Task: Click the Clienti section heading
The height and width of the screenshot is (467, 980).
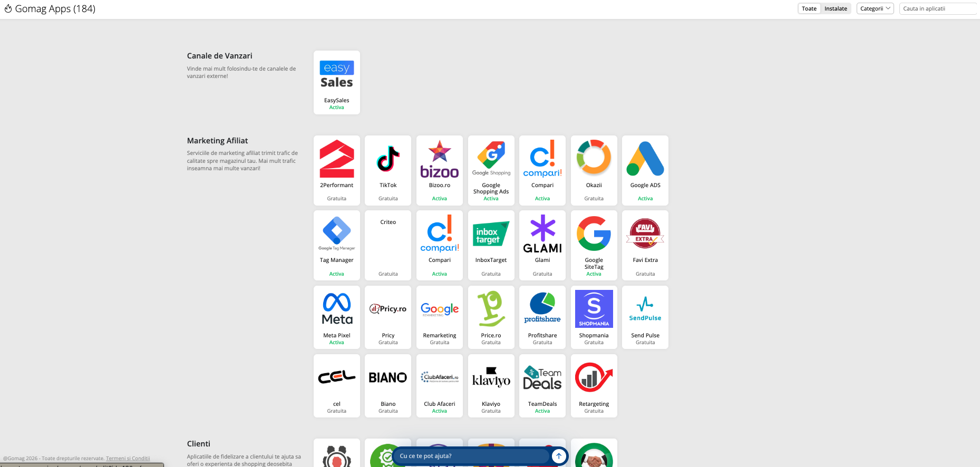Action: (x=198, y=444)
